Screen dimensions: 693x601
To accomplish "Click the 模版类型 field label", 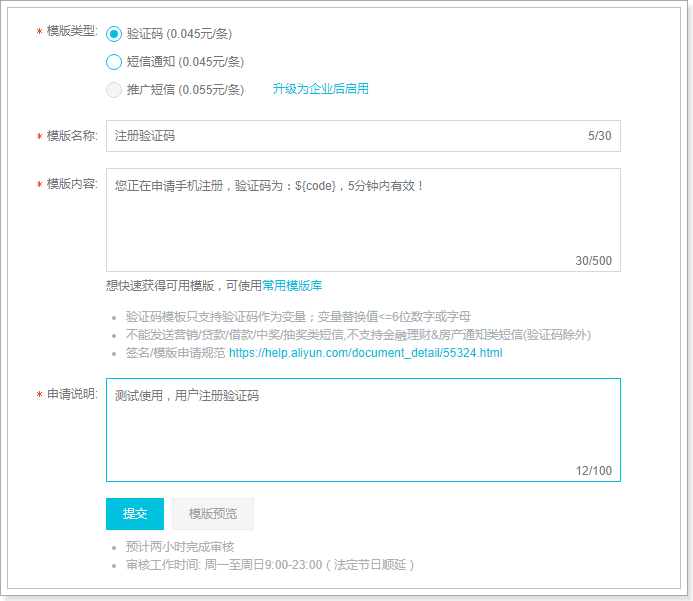I will pyautogui.click(x=72, y=31).
